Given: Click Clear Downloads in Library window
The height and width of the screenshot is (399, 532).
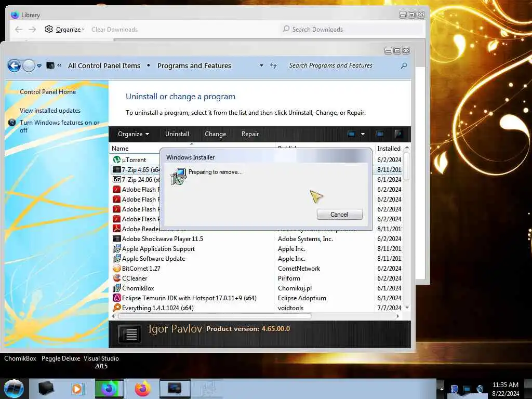Looking at the screenshot, I should (114, 30).
